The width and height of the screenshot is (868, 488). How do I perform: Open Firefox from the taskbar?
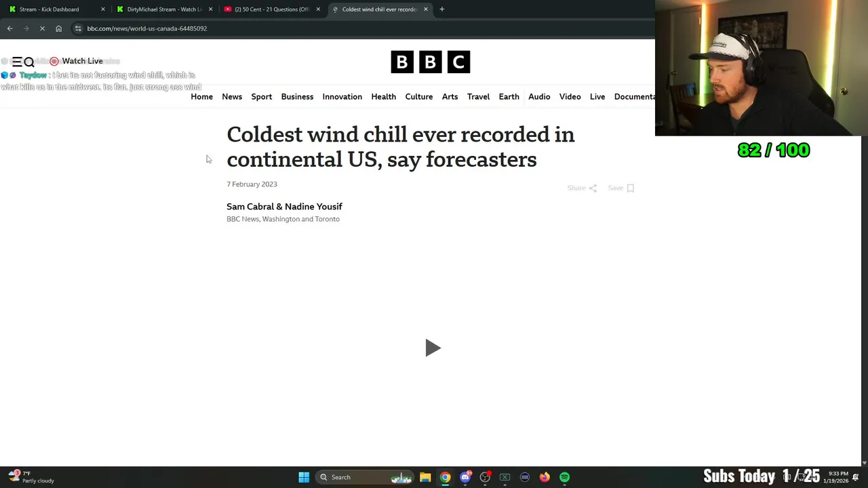click(545, 477)
